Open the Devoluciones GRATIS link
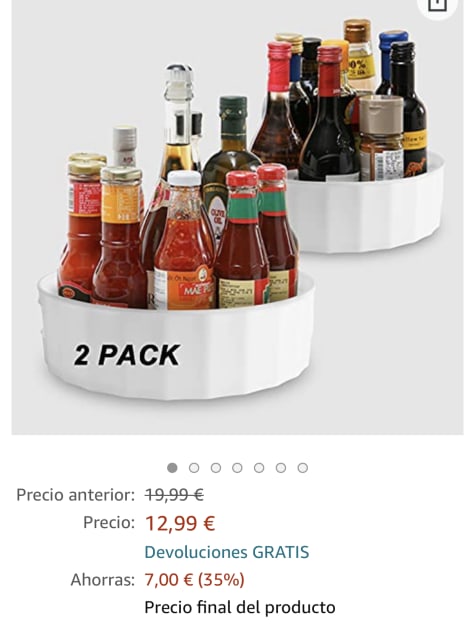 [227, 552]
